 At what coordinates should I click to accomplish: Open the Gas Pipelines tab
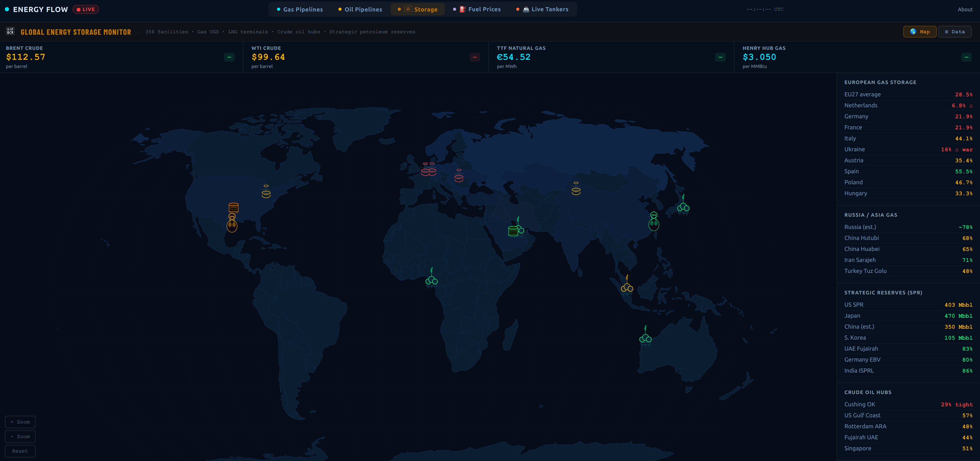(x=300, y=9)
